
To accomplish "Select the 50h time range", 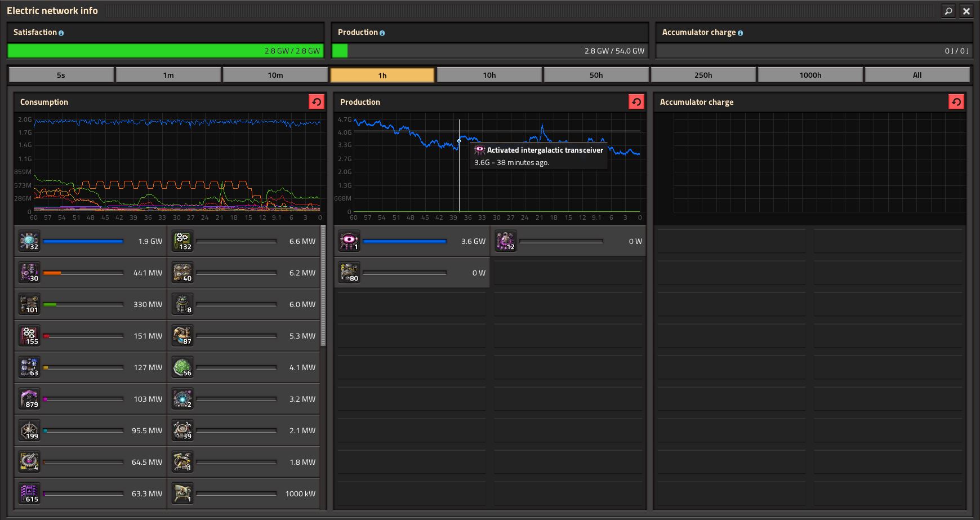I will [596, 75].
